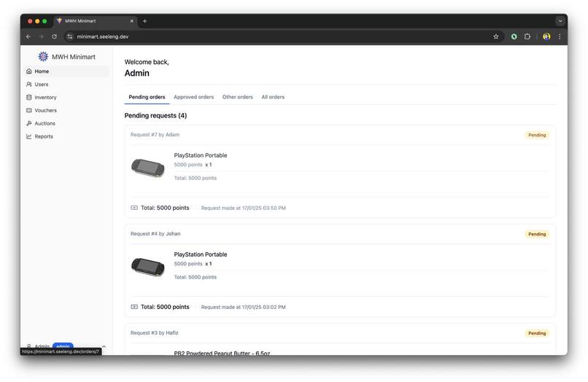This screenshot has width=588, height=382.
Task: Click the MWH Minimart logo icon
Action: tap(43, 57)
